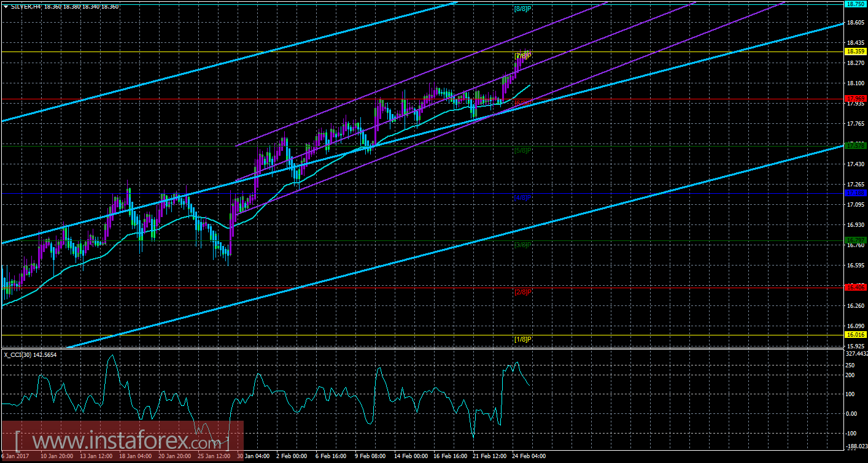Click the 17.095 price axis value
This screenshot has width=868, height=463.
[x=855, y=205]
